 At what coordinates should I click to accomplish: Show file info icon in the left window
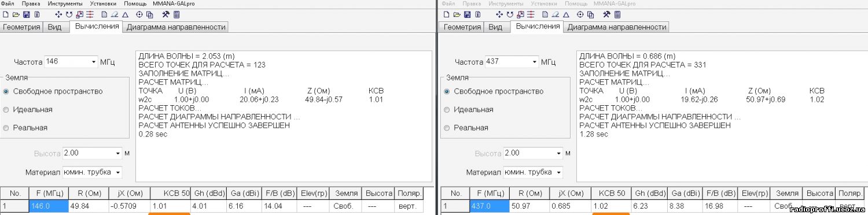(x=37, y=14)
